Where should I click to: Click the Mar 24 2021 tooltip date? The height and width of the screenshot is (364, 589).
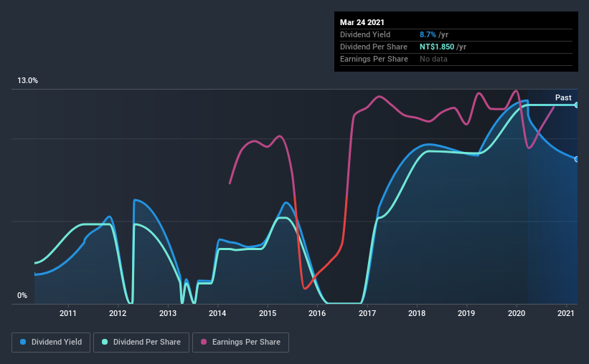coord(362,22)
